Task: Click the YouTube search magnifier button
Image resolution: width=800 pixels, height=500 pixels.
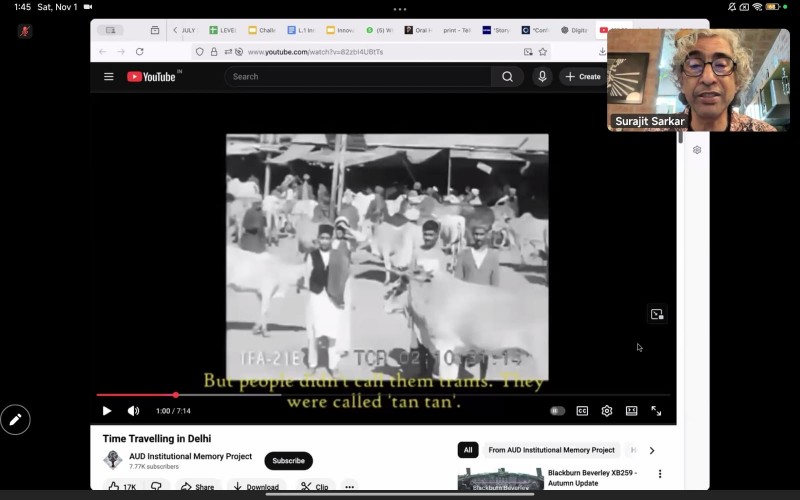Action: [507, 77]
